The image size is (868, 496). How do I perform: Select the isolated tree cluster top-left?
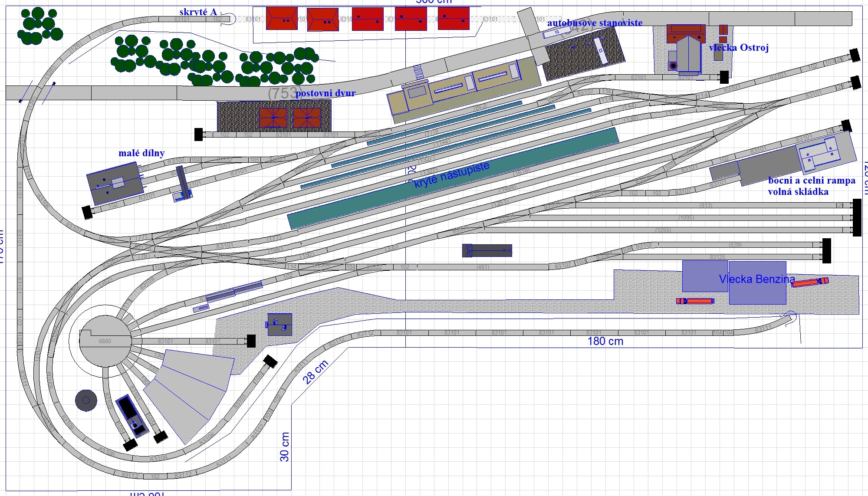coord(39,25)
